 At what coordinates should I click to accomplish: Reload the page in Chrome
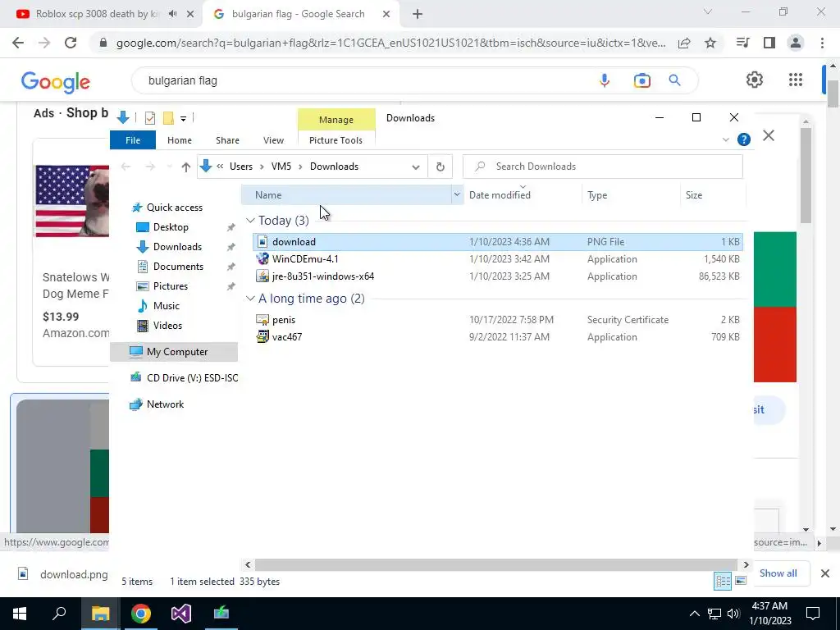[x=71, y=43]
